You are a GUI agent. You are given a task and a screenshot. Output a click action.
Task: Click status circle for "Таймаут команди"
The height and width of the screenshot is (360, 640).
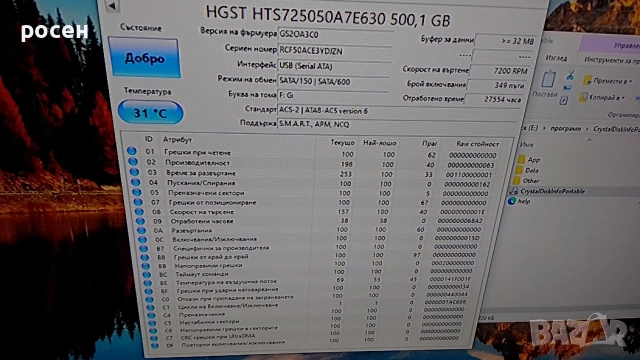pyautogui.click(x=147, y=274)
